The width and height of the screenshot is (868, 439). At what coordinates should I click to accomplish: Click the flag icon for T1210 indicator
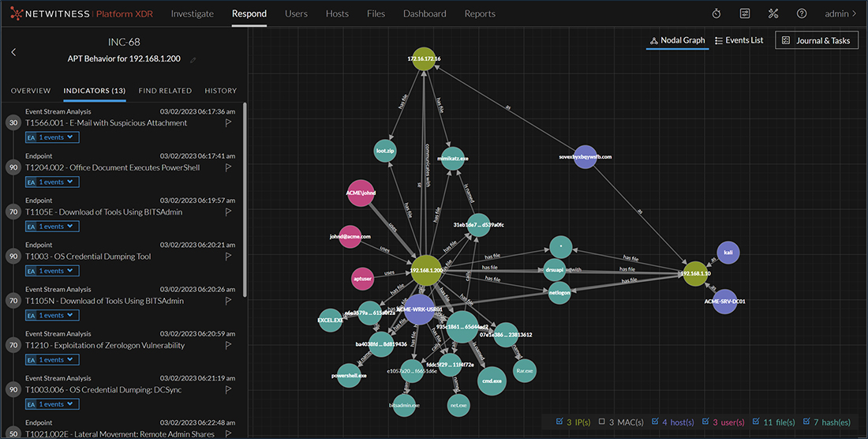click(x=228, y=346)
